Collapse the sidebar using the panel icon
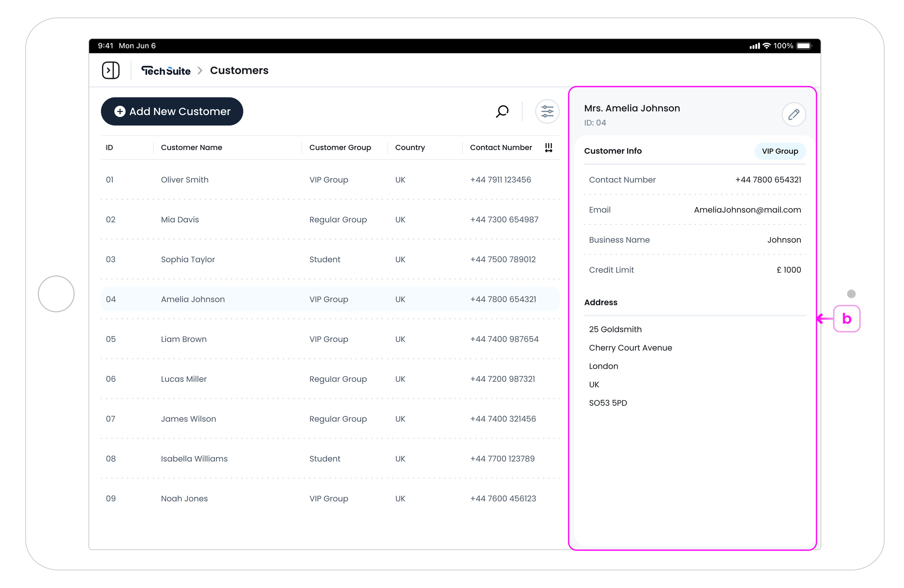The height and width of the screenshot is (588, 904). pyautogui.click(x=111, y=70)
